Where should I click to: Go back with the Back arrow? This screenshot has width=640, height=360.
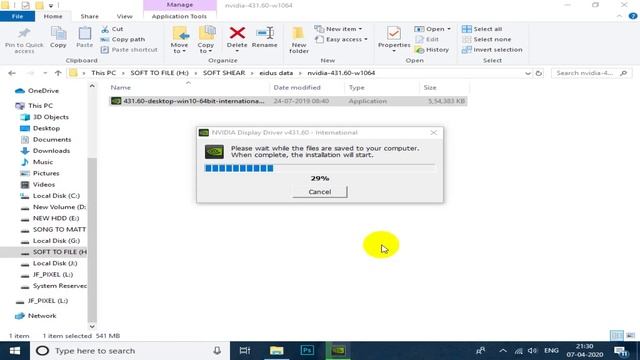pyautogui.click(x=12, y=73)
